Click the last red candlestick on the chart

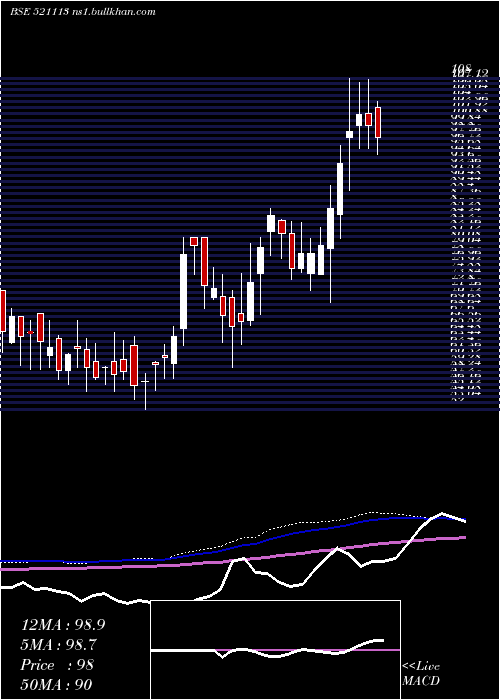[x=378, y=122]
